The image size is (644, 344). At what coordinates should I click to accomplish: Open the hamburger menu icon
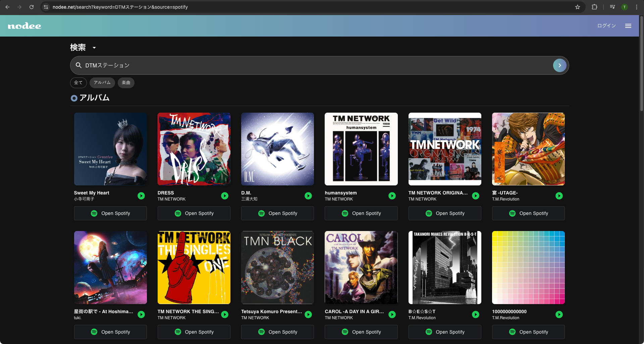[628, 26]
